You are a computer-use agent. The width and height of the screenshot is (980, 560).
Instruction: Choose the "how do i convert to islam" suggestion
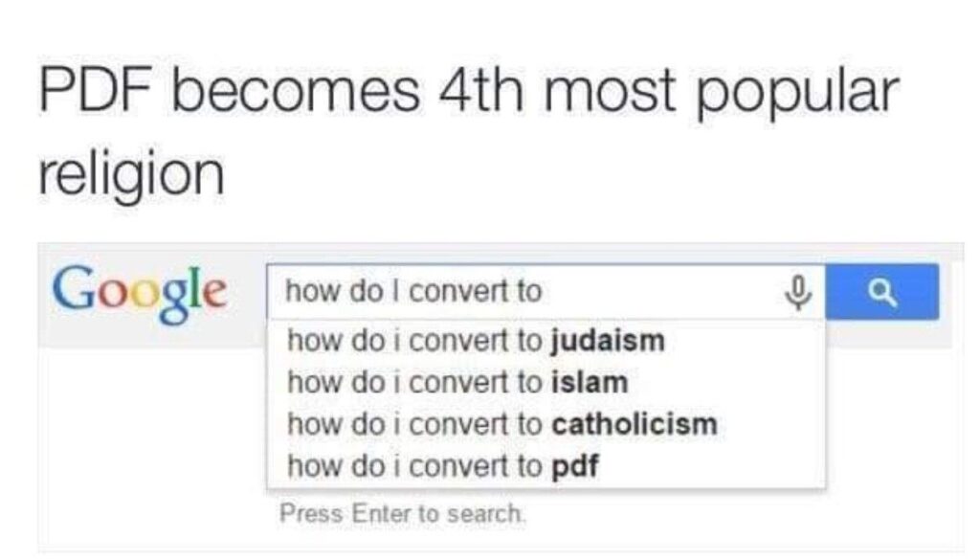(x=457, y=383)
